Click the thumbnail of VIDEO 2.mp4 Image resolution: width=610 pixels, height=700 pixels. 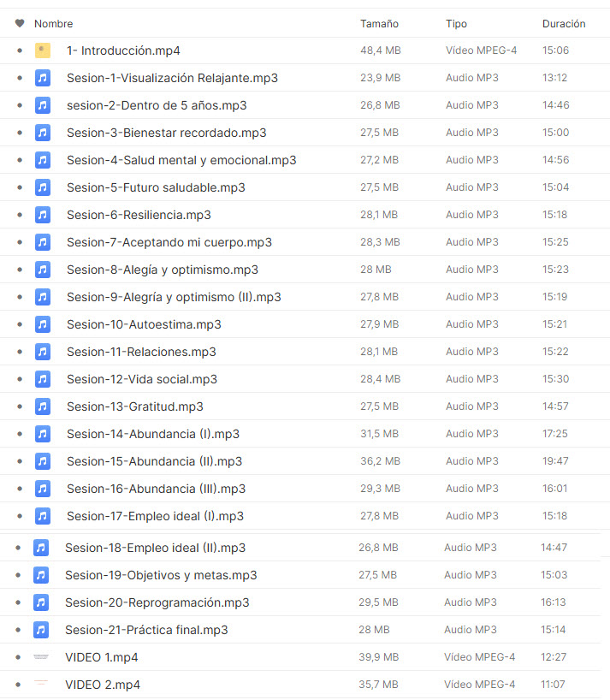pyautogui.click(x=41, y=682)
